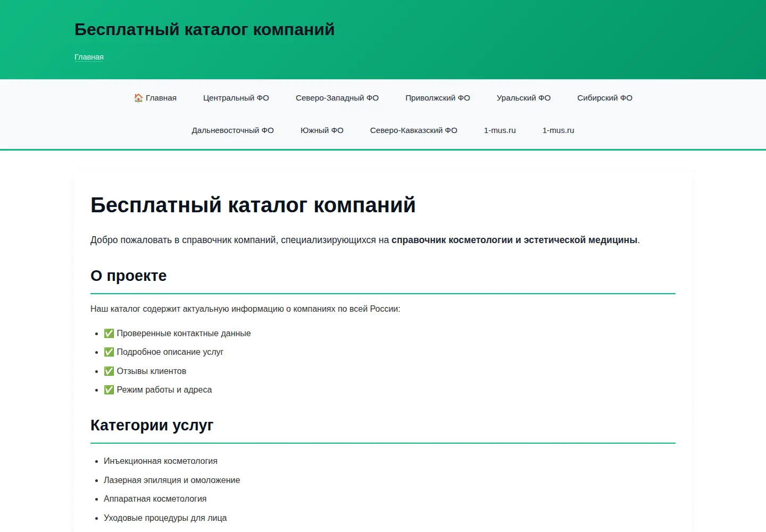Open Уральский ФО navigation link
The width and height of the screenshot is (766, 532).
[523, 98]
